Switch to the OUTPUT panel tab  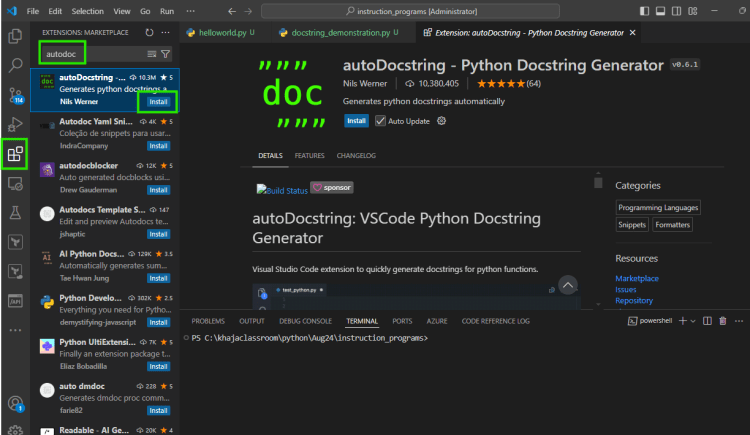252,321
